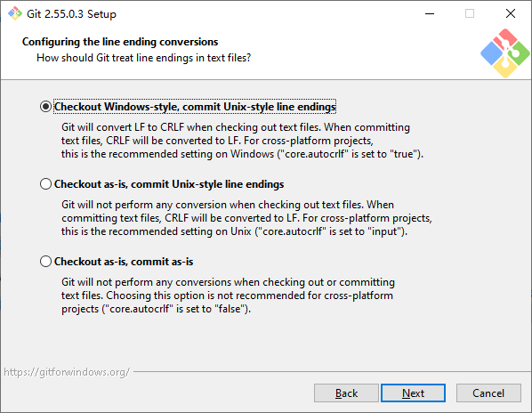
Task: Click the Git 2.55.0.3 Setup title text
Action: (x=71, y=14)
